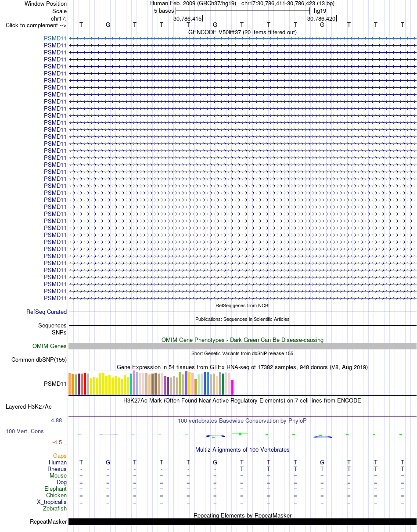This screenshot has width=417, height=532.
Task: Click the 'chr17:' label in the left margin
Action: pyautogui.click(x=59, y=18)
